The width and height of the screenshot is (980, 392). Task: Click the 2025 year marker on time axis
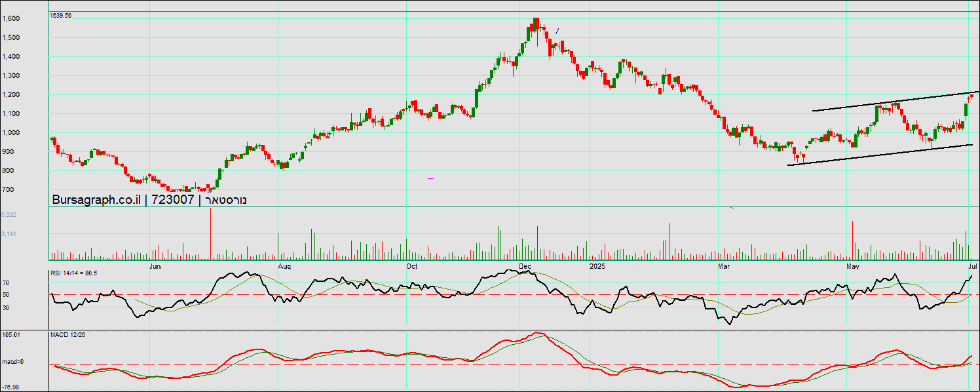[596, 266]
